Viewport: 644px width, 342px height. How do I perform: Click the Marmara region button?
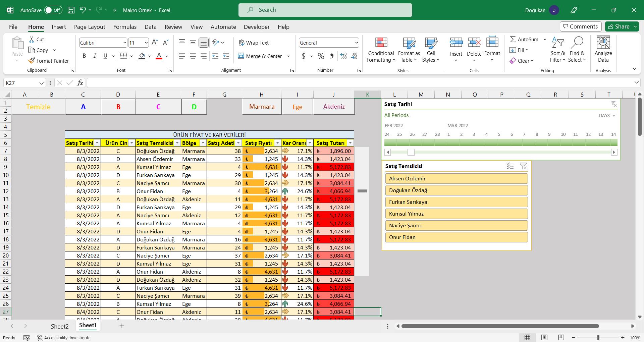coord(262,107)
